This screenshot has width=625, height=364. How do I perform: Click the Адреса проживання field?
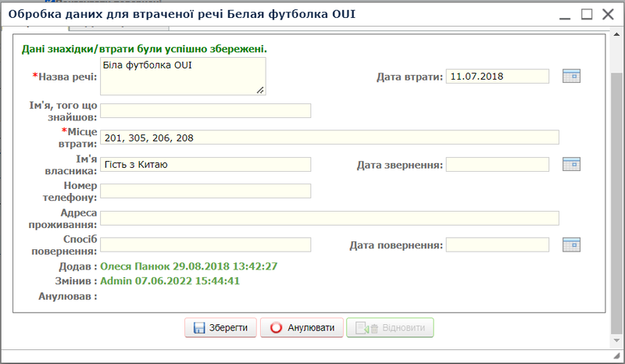329,218
